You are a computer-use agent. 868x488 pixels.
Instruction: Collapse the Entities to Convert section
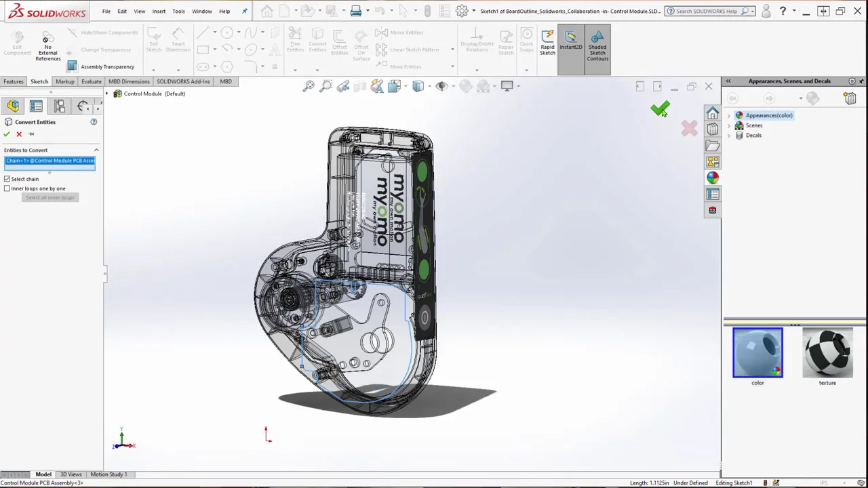pyautogui.click(x=96, y=150)
